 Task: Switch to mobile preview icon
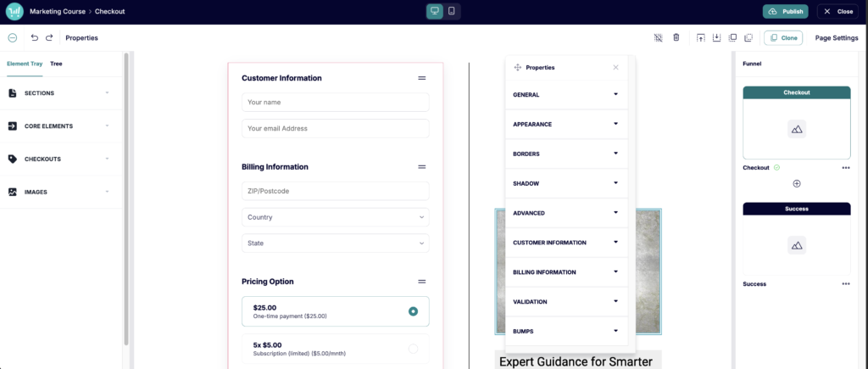[451, 11]
